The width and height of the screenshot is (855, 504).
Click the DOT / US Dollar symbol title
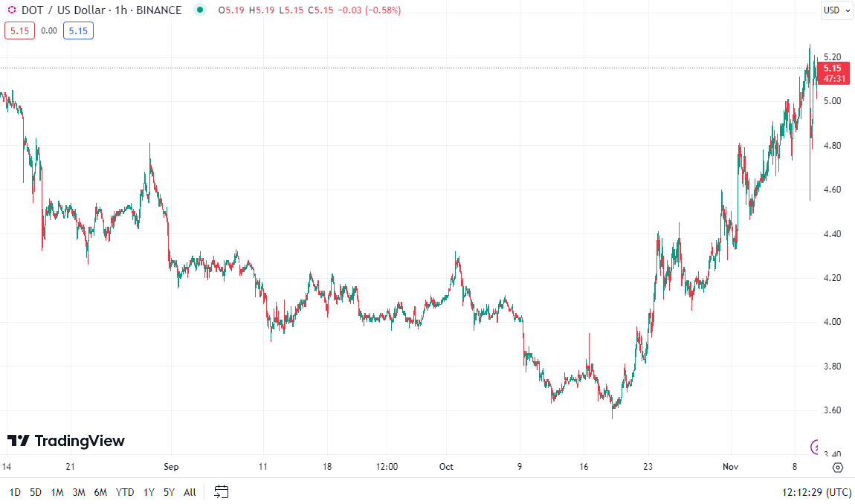[63, 10]
